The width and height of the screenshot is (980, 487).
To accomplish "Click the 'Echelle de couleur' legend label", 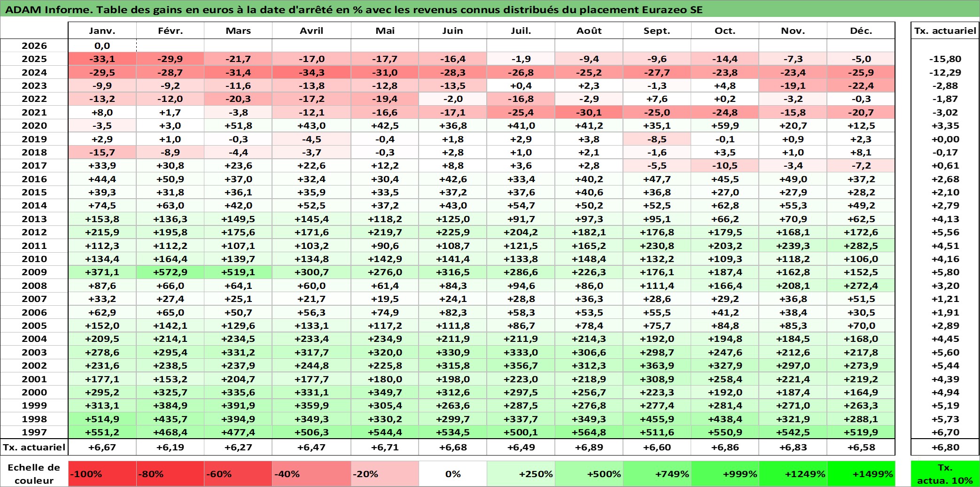I will pyautogui.click(x=34, y=474).
